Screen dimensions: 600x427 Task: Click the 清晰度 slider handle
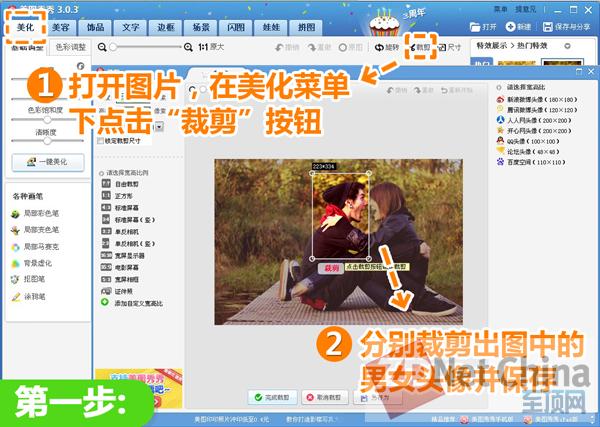click(47, 141)
